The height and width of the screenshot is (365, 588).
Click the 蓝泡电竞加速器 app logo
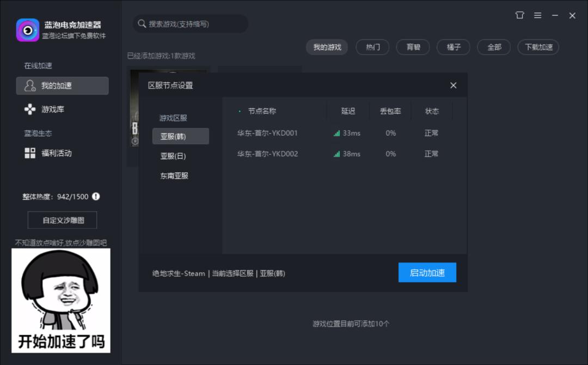click(x=28, y=30)
